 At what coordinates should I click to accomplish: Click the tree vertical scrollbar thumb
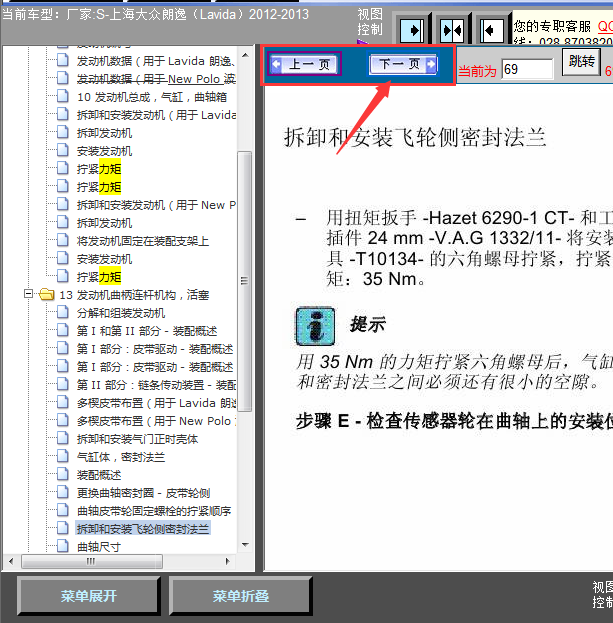tap(245, 281)
